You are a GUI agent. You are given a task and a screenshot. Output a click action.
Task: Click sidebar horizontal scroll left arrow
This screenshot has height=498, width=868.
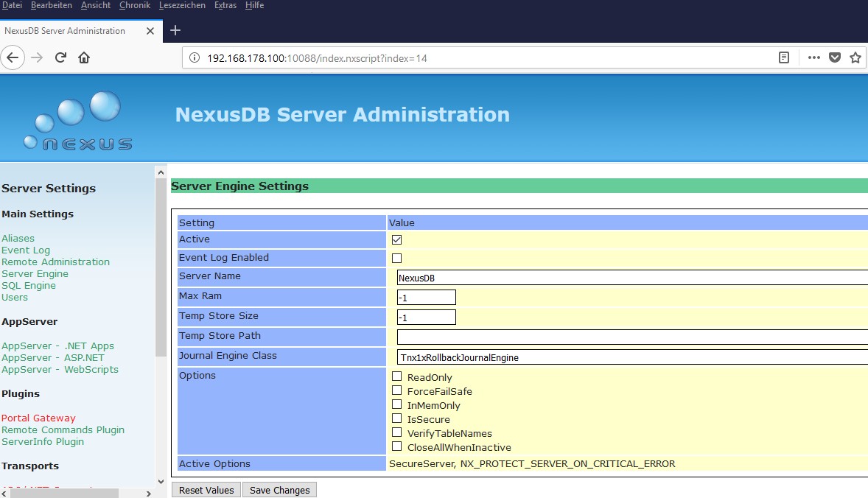click(x=4, y=493)
